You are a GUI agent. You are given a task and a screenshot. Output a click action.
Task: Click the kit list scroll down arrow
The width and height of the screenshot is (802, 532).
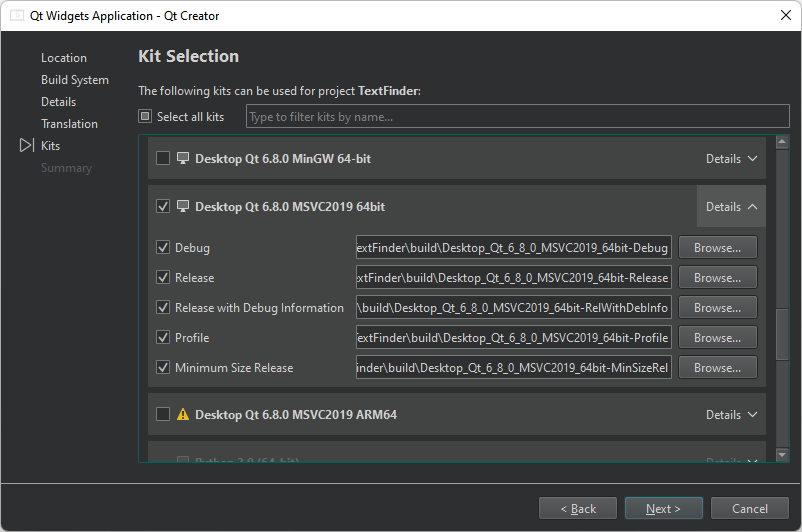click(x=782, y=455)
